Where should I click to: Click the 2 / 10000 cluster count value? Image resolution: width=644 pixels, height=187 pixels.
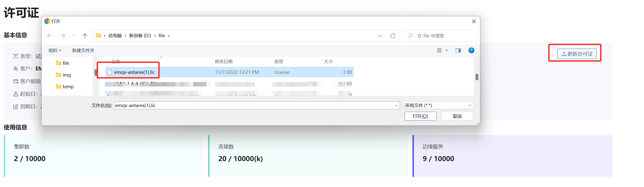pyautogui.click(x=30, y=159)
